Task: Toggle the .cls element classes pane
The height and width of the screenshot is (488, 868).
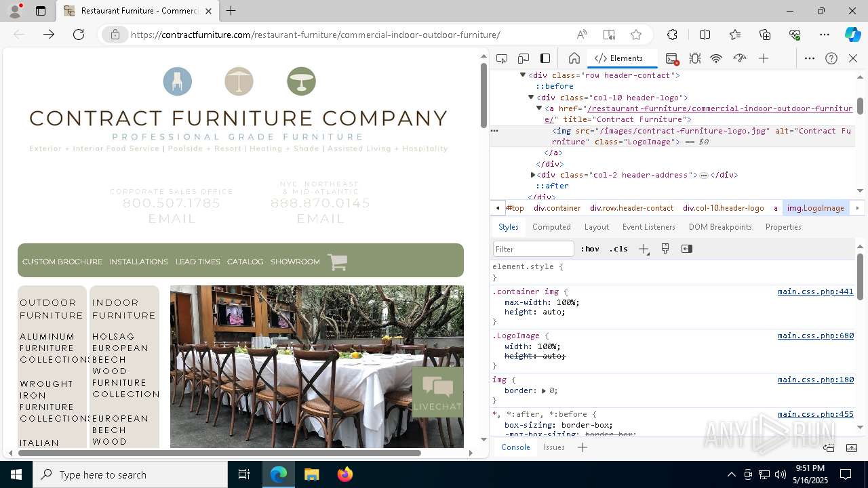Action: point(618,249)
